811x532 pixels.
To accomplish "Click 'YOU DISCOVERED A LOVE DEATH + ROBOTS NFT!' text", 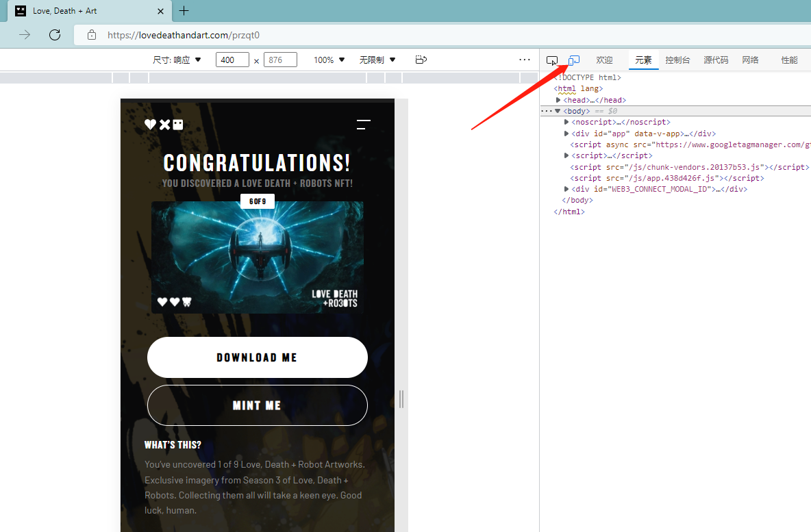I will [x=258, y=183].
